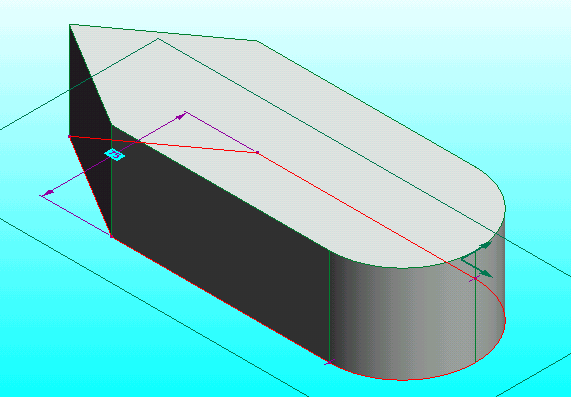
Task: Select the lower-left purple dimension arrowhead
Action: coord(48,192)
